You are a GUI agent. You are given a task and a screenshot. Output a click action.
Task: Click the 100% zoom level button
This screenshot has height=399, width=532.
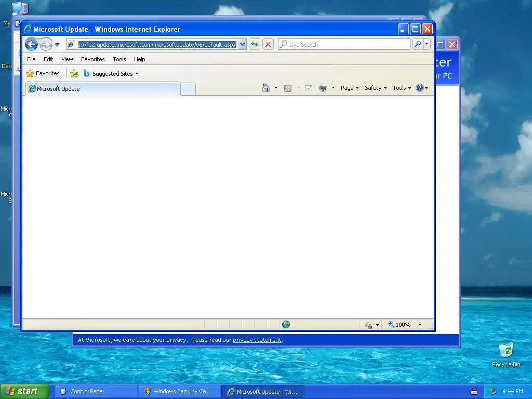[x=400, y=325]
